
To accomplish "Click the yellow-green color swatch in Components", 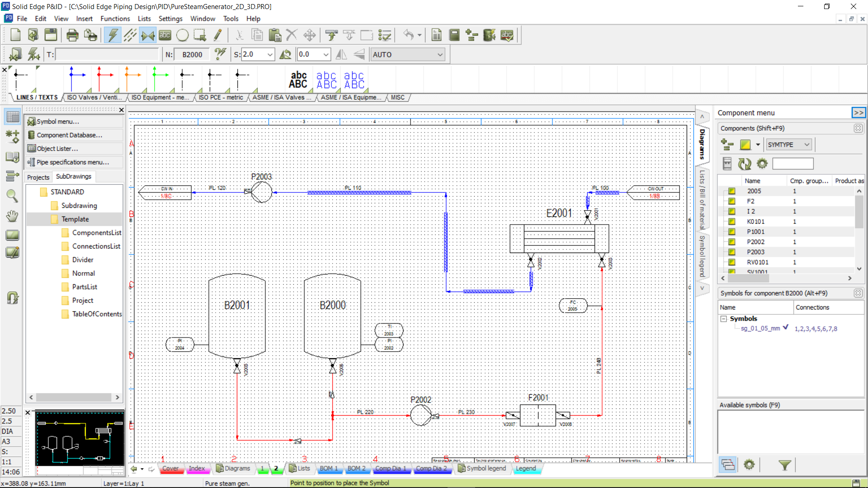I will (x=745, y=145).
